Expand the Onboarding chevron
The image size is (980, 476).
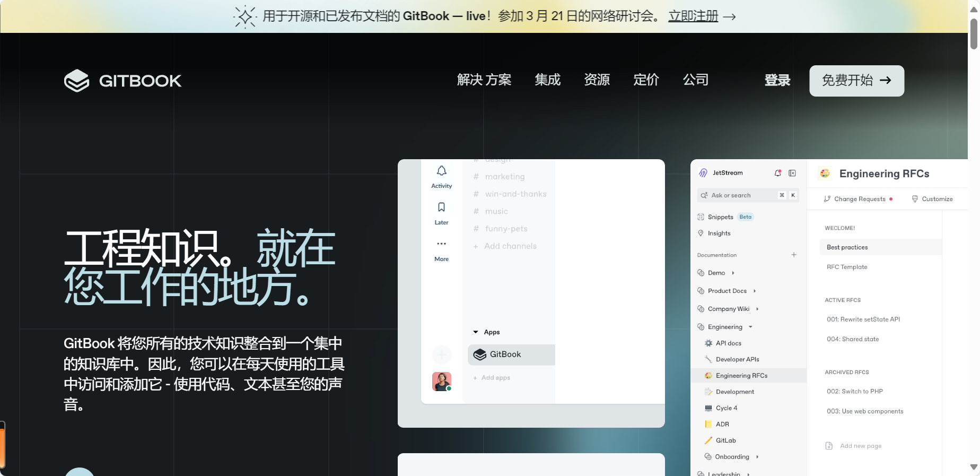(757, 457)
